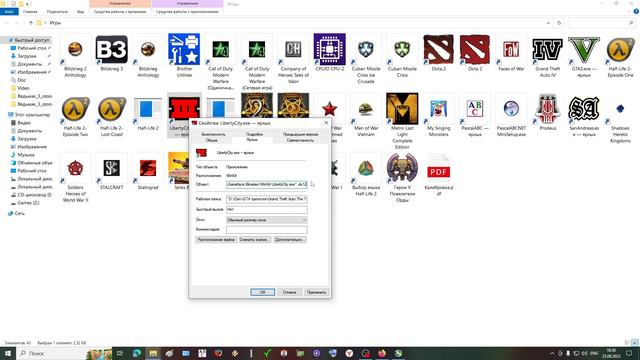The image size is (640, 360).
Task: Open Средства работы с ярлыками tab
Action: (120, 12)
